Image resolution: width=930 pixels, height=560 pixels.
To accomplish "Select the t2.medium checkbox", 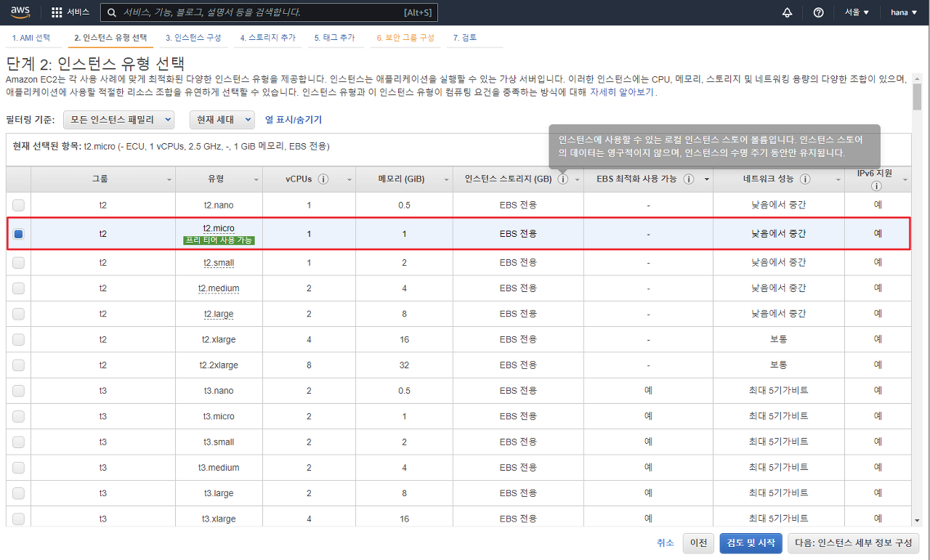I will click(18, 288).
